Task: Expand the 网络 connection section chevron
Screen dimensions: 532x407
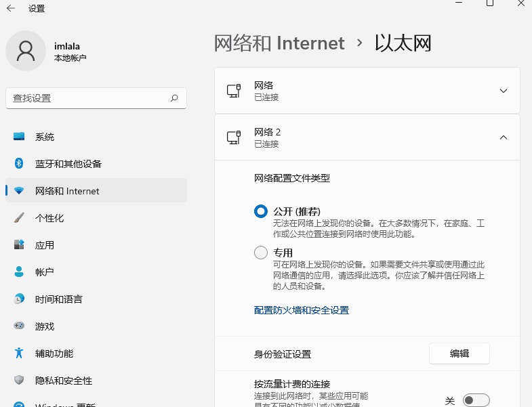Action: 504,91
